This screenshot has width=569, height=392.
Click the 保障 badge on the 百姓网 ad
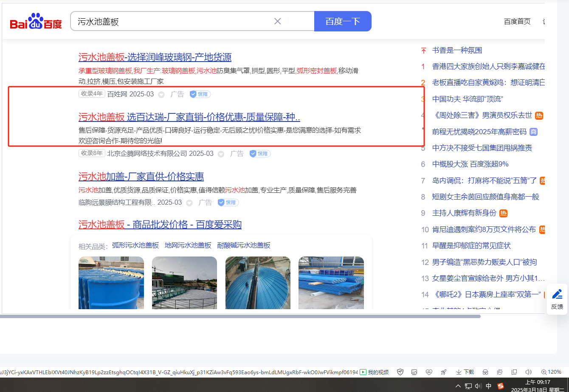[x=200, y=94]
